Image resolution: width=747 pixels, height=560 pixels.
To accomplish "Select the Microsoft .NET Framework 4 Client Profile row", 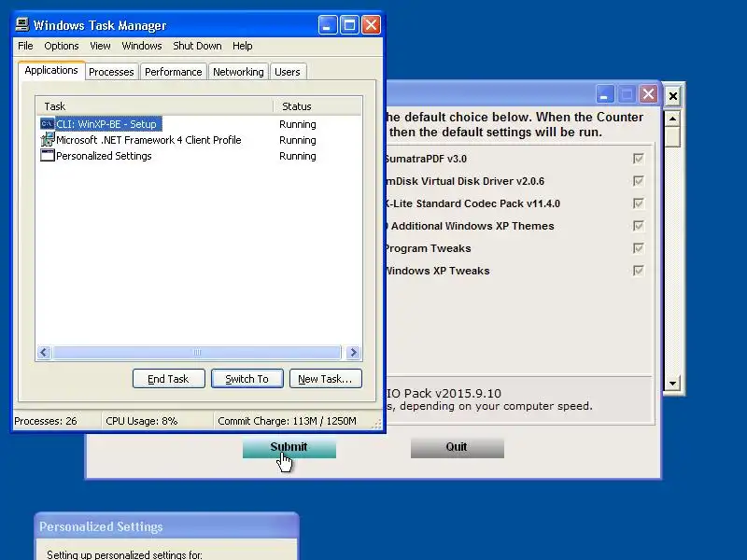I will (x=199, y=140).
